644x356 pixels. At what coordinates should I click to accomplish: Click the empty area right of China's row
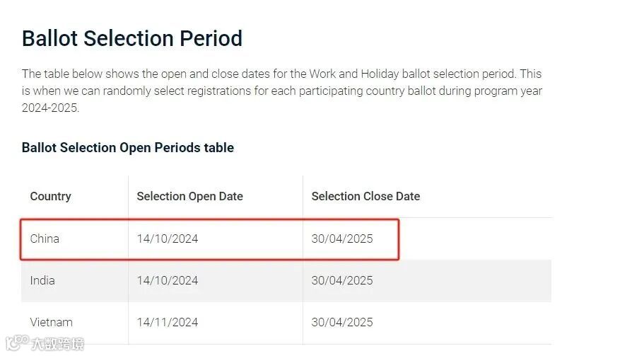(x=476, y=239)
